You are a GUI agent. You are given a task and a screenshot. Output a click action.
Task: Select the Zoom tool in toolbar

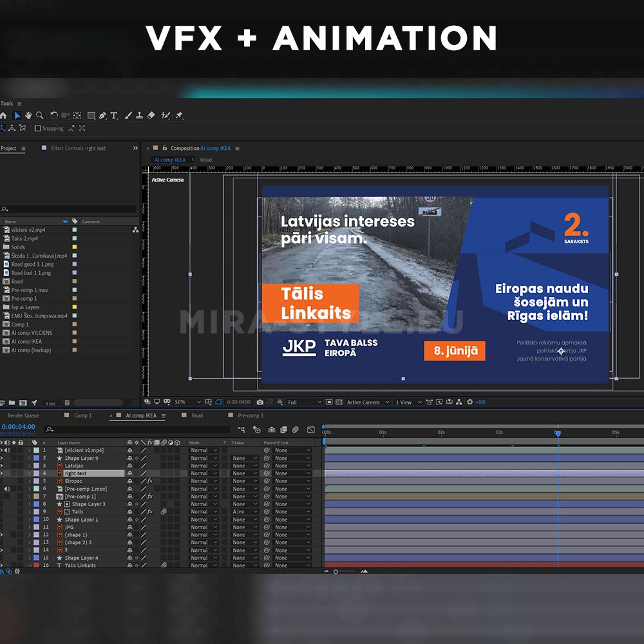click(x=40, y=116)
